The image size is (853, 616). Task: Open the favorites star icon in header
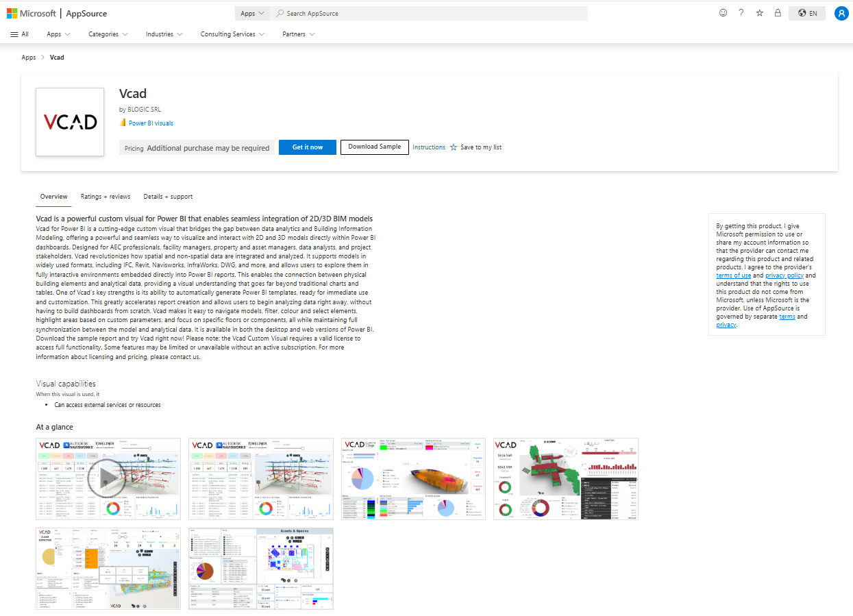pyautogui.click(x=759, y=13)
